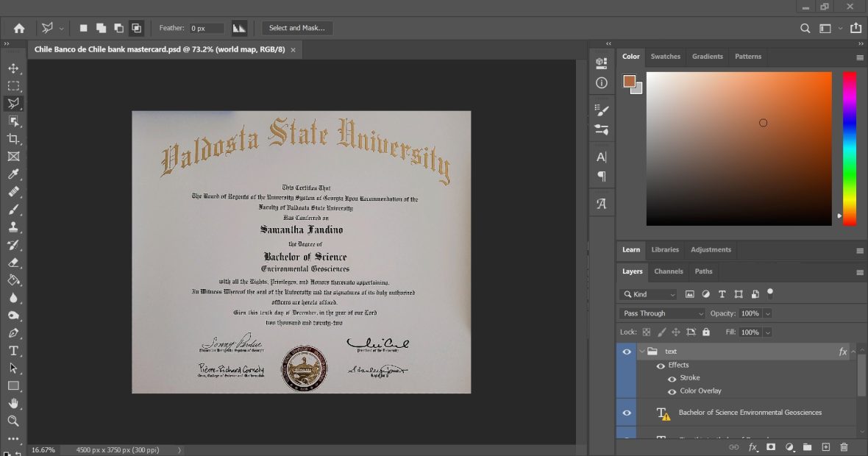The height and width of the screenshot is (456, 868).
Task: Select the History Brush tool
Action: click(x=13, y=245)
